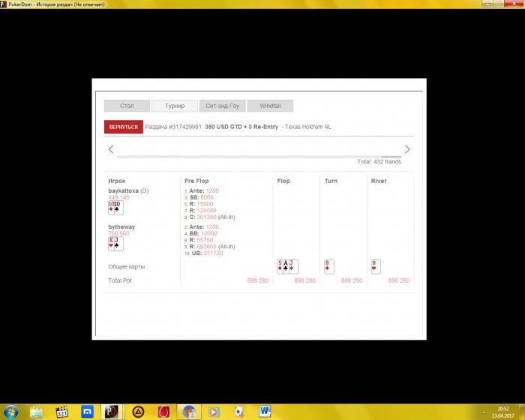Switch to the Сит-энд-Гоу tab
Screen dimensions: 525x420
222,106
